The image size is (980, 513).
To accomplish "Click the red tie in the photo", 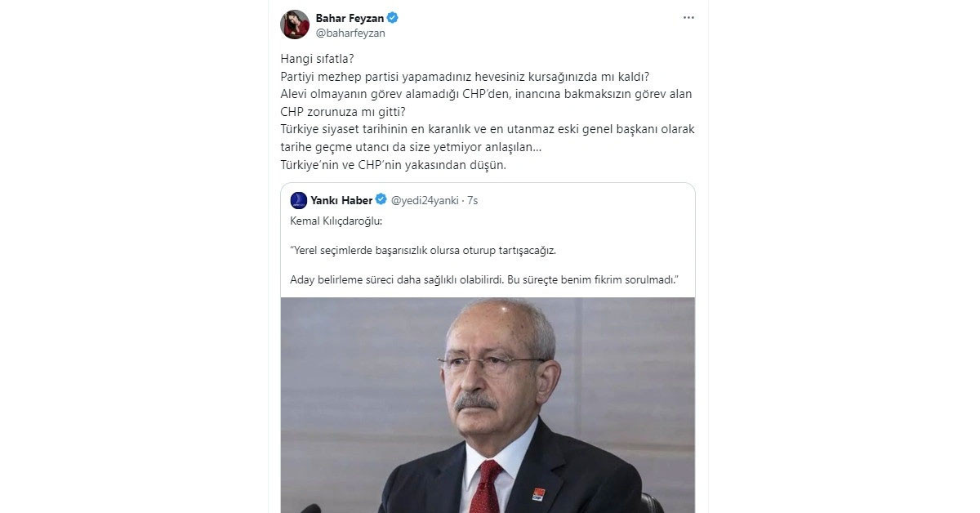I will point(488,487).
